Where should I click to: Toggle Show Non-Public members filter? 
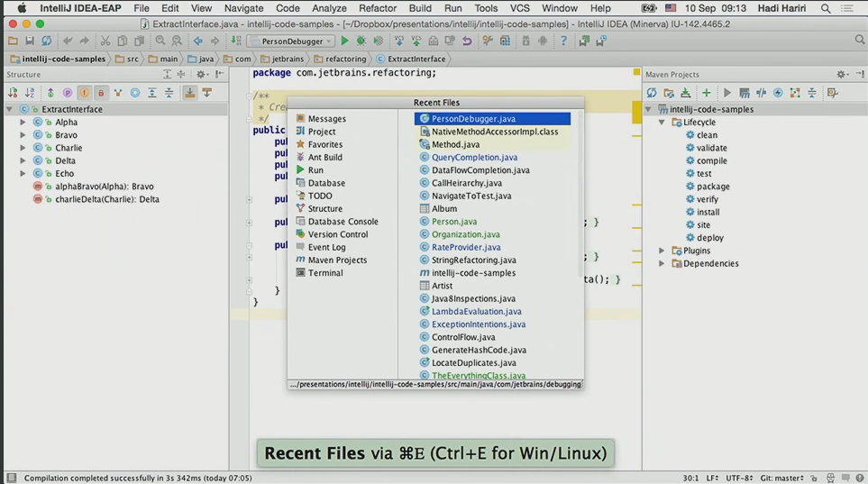pos(101,93)
